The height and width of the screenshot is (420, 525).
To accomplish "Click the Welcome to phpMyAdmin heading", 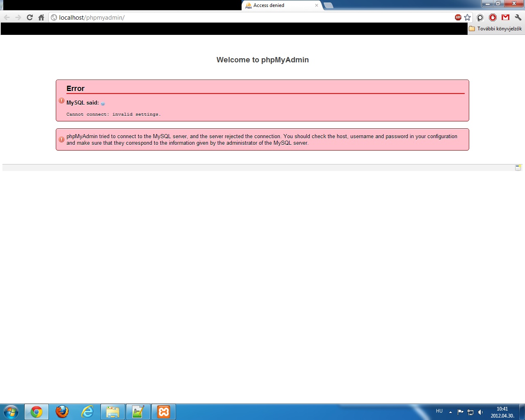I will (262, 60).
